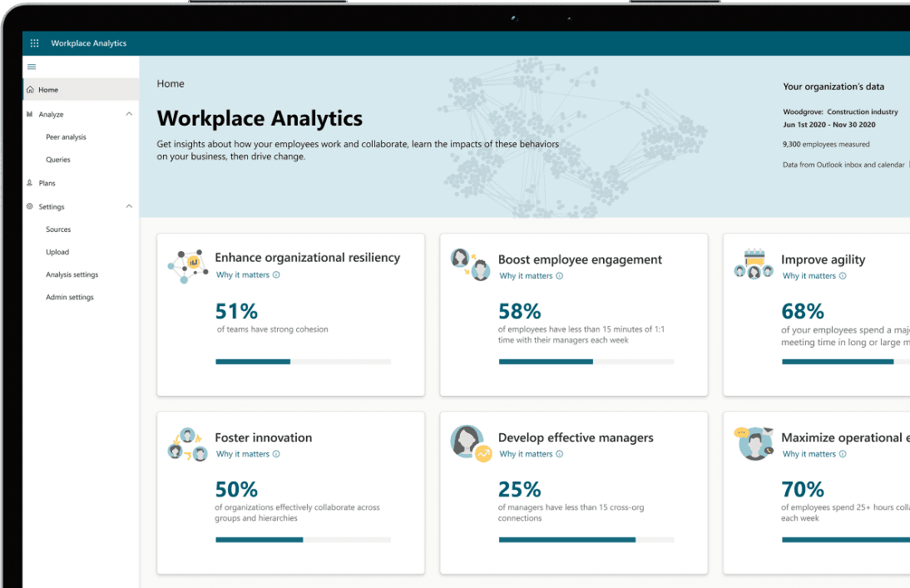The height and width of the screenshot is (588, 910).
Task: Go to Home in sidebar
Action: click(81, 89)
